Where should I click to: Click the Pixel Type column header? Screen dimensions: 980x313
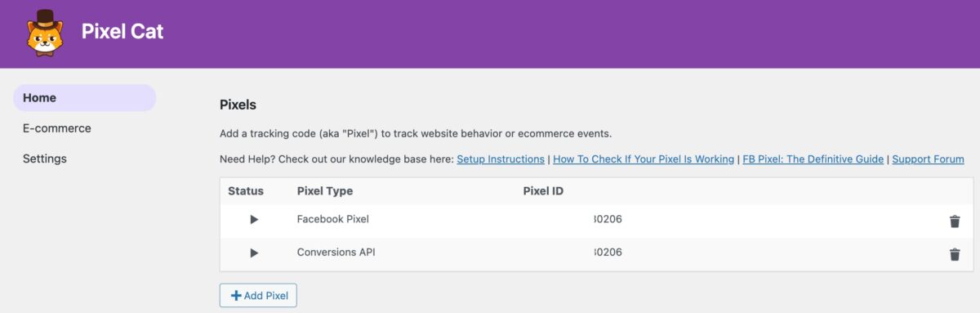(325, 191)
